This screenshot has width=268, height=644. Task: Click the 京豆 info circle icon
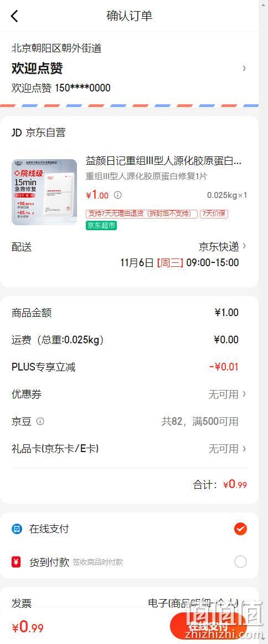point(40,422)
